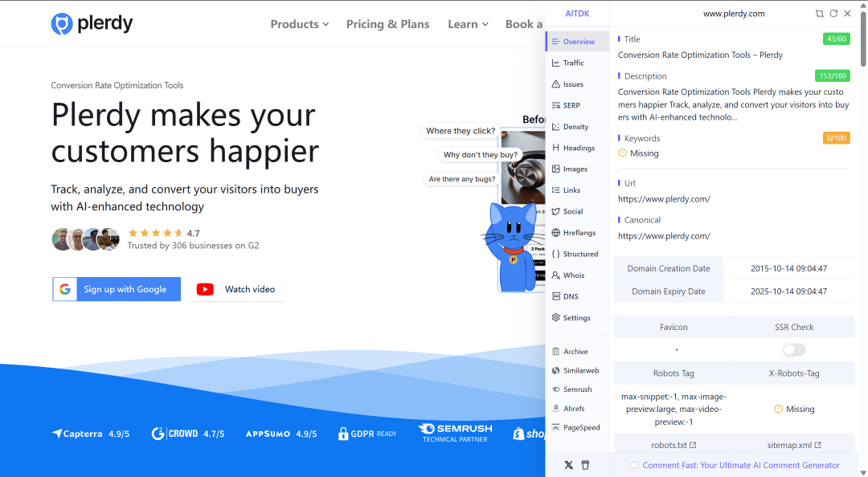This screenshot has width=868, height=477.
Task: Click the Settings gear icon
Action: pos(556,318)
